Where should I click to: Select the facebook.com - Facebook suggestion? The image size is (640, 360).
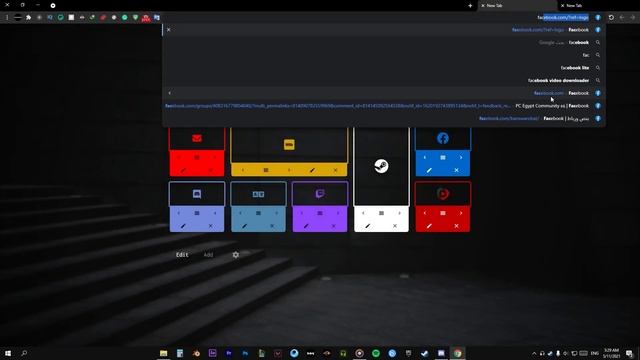384,93
